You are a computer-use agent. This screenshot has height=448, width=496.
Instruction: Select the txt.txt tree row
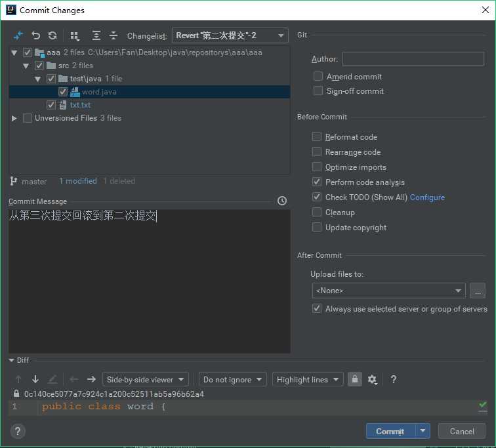tap(150, 105)
